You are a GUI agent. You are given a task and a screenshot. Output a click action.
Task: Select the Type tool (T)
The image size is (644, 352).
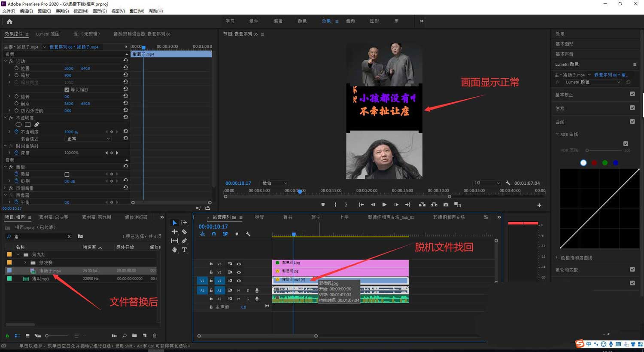[x=184, y=250]
